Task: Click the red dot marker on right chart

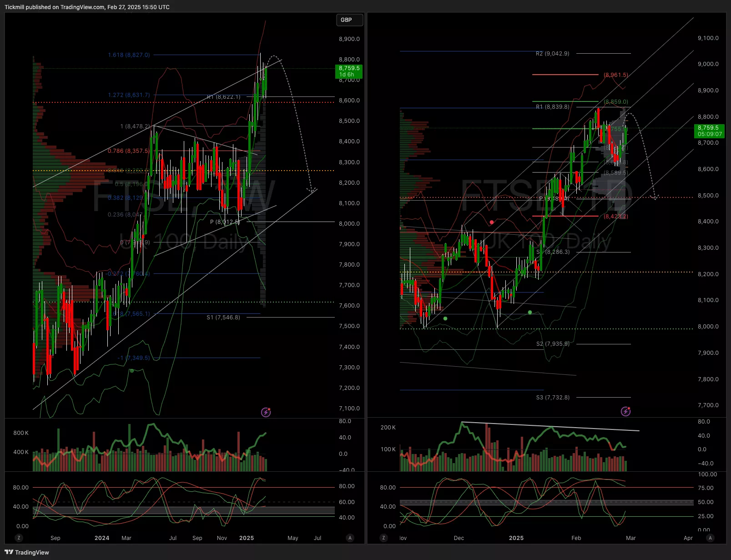Action: pyautogui.click(x=492, y=222)
